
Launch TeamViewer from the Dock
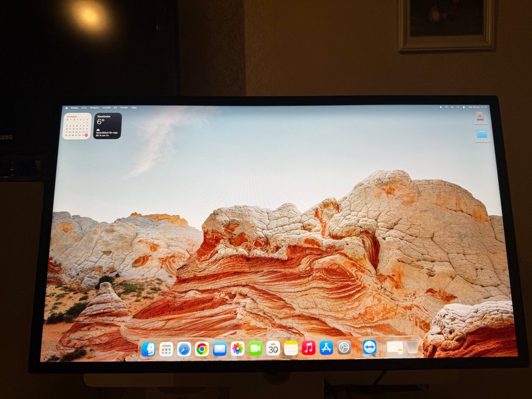tap(369, 348)
